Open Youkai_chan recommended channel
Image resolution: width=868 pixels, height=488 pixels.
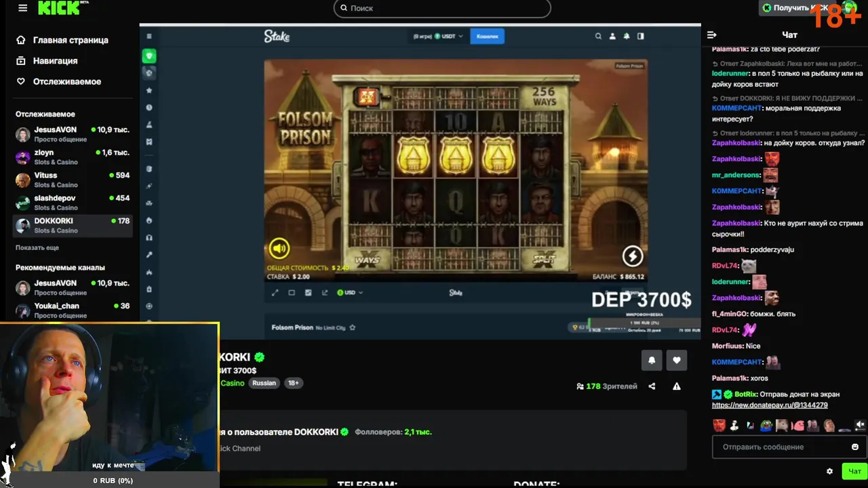pyautogui.click(x=73, y=310)
